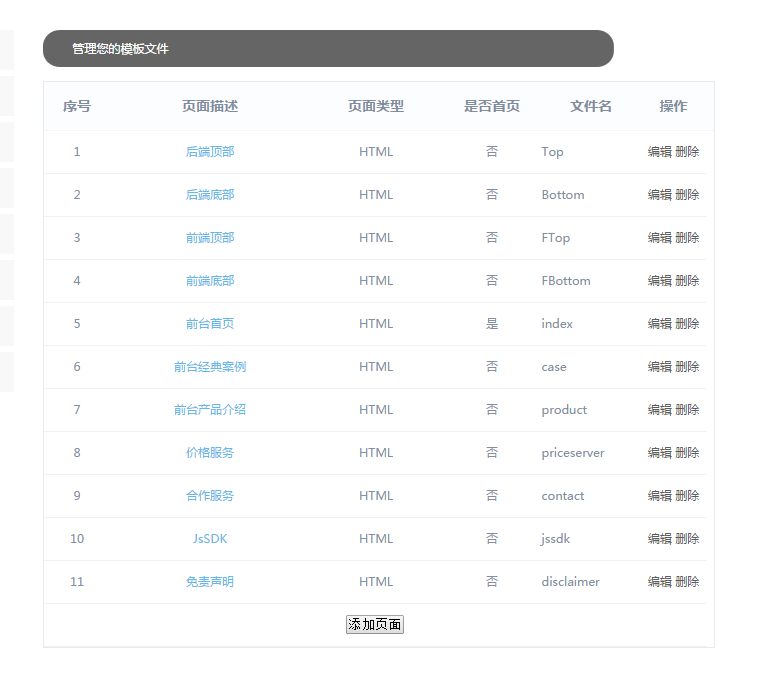Click 编辑 for the Top file row
Screen dimensions: 765x678
click(x=659, y=152)
